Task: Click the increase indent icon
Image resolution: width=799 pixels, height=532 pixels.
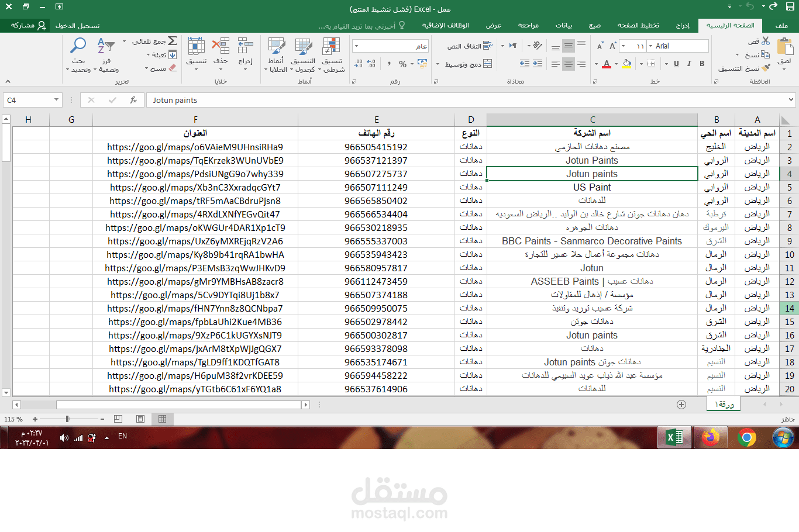Action: 525,64
